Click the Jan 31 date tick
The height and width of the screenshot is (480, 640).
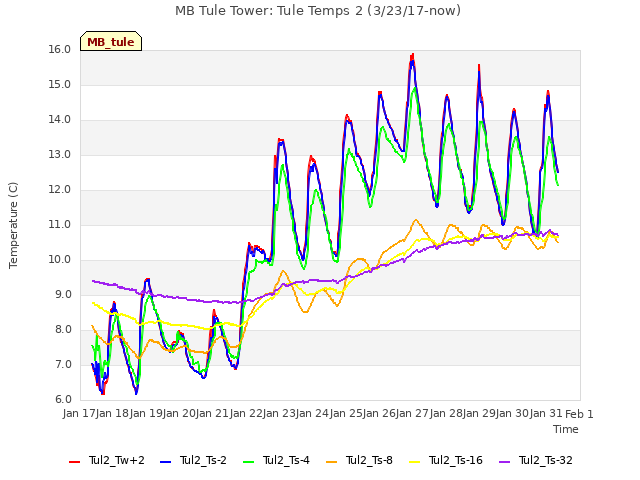pyautogui.click(x=546, y=414)
